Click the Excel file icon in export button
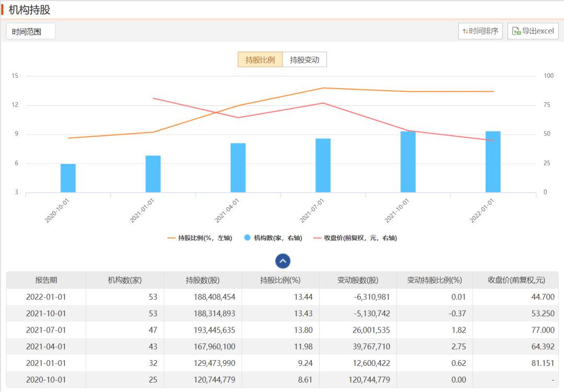The height and width of the screenshot is (392, 564). [x=516, y=31]
